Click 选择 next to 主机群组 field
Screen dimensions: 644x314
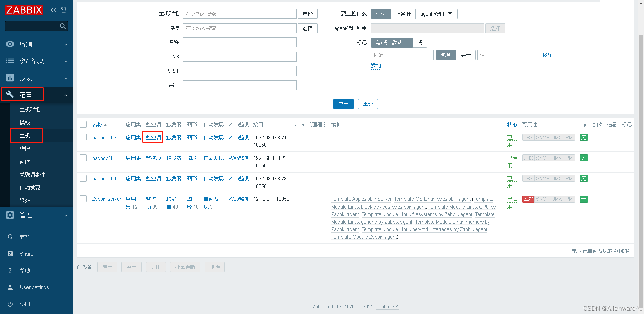tap(308, 14)
